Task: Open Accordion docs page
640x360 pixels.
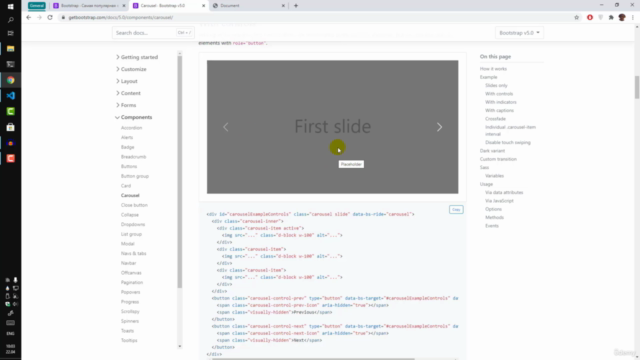Action: point(131,128)
